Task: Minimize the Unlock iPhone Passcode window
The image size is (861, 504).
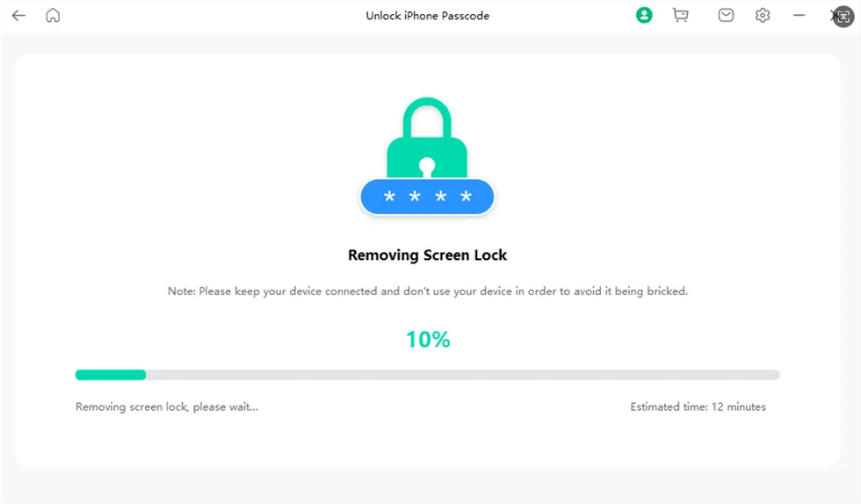Action: coord(799,16)
